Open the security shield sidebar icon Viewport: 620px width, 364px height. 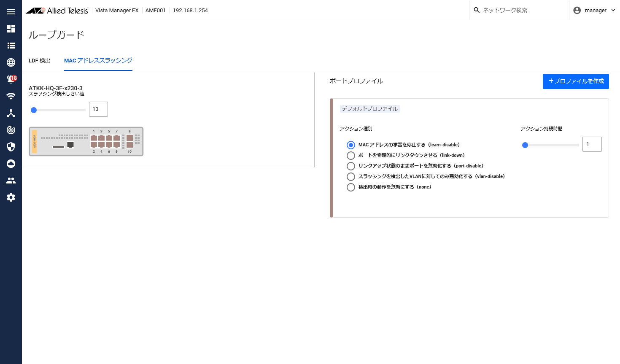[x=11, y=147]
